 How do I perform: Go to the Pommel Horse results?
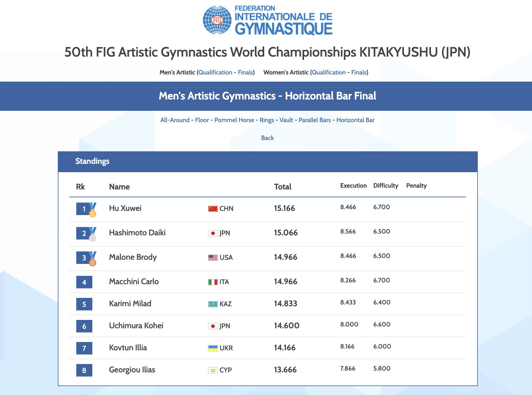point(234,120)
